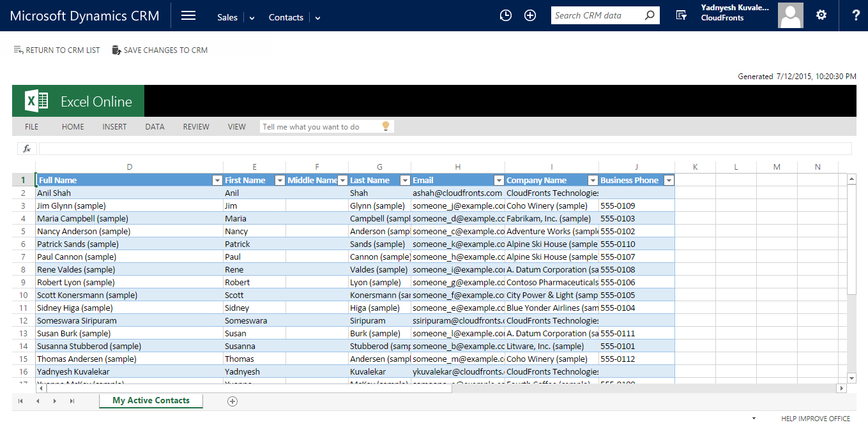The width and height of the screenshot is (868, 425).
Task: Select column H header
Action: [458, 167]
